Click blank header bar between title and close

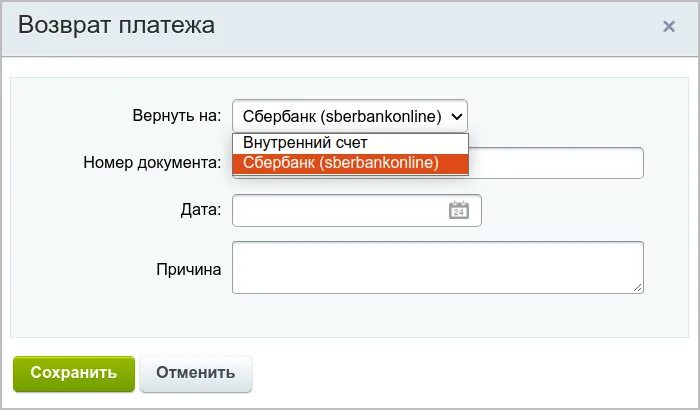point(438,28)
